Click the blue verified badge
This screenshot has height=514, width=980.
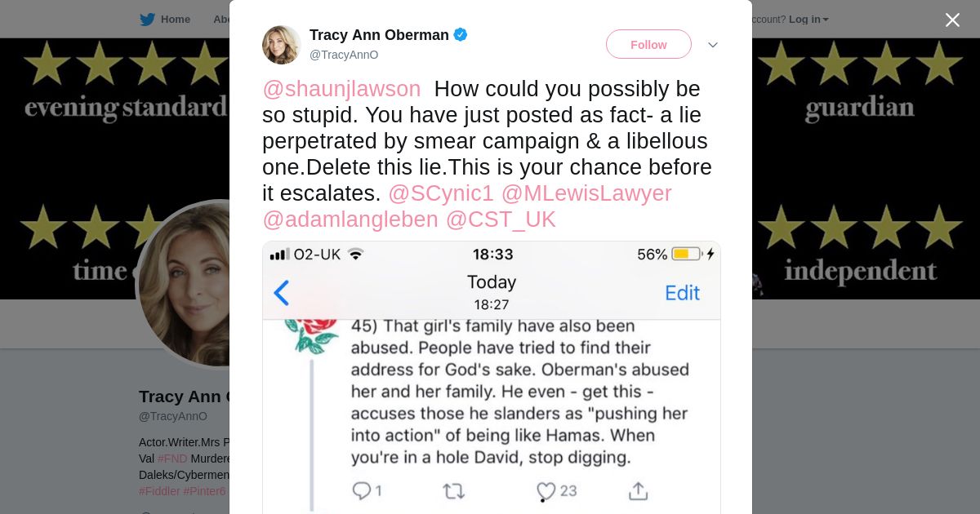point(461,35)
